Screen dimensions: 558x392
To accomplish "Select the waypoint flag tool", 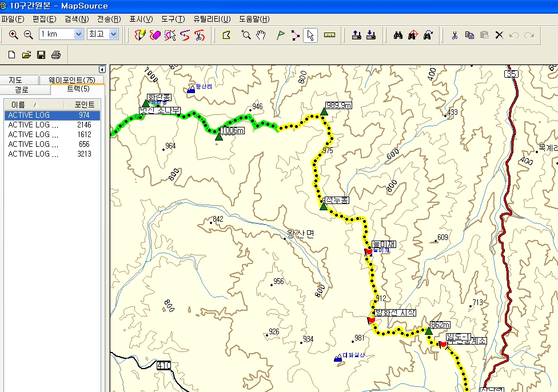I will 280,35.
